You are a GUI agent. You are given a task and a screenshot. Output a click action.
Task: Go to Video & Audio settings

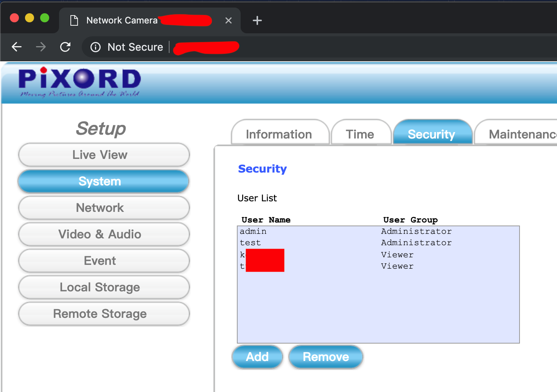tap(104, 234)
